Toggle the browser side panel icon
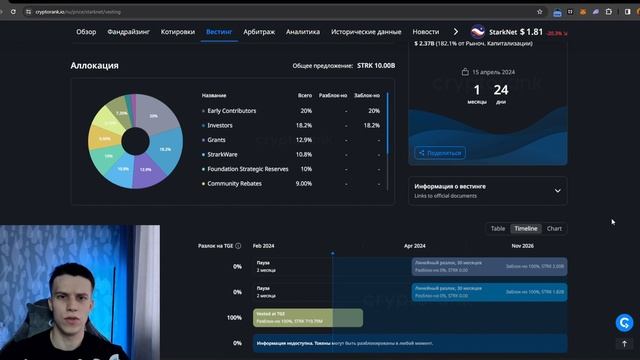This screenshot has width=640, height=360. [627, 12]
